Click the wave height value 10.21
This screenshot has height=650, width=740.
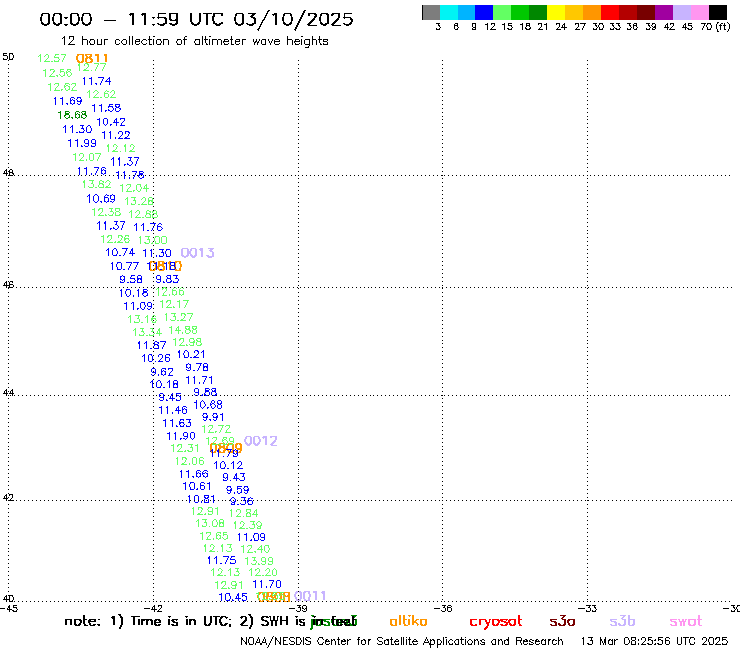pyautogui.click(x=191, y=355)
